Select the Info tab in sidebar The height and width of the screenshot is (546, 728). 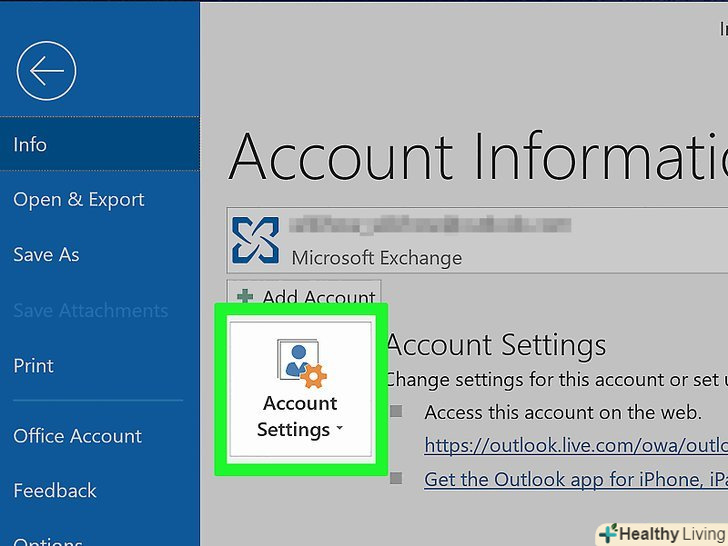[30, 145]
